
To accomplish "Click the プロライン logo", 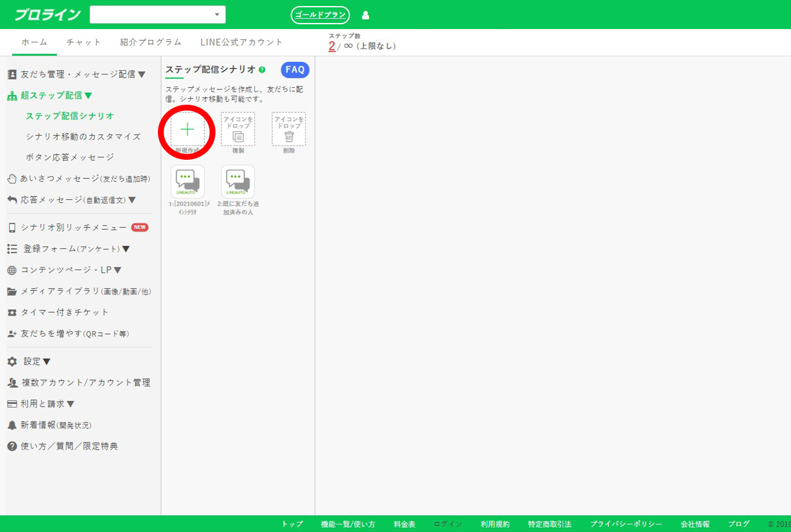I will pyautogui.click(x=48, y=15).
